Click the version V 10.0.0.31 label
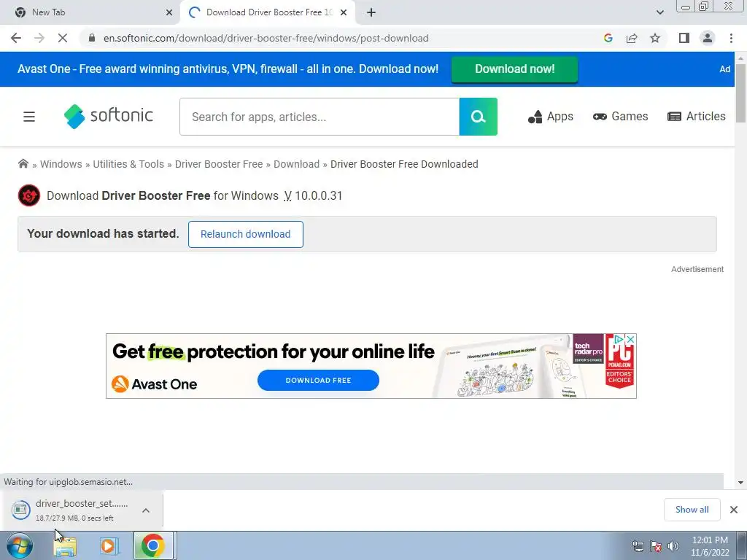Viewport: 747px width, 560px height. pos(313,195)
